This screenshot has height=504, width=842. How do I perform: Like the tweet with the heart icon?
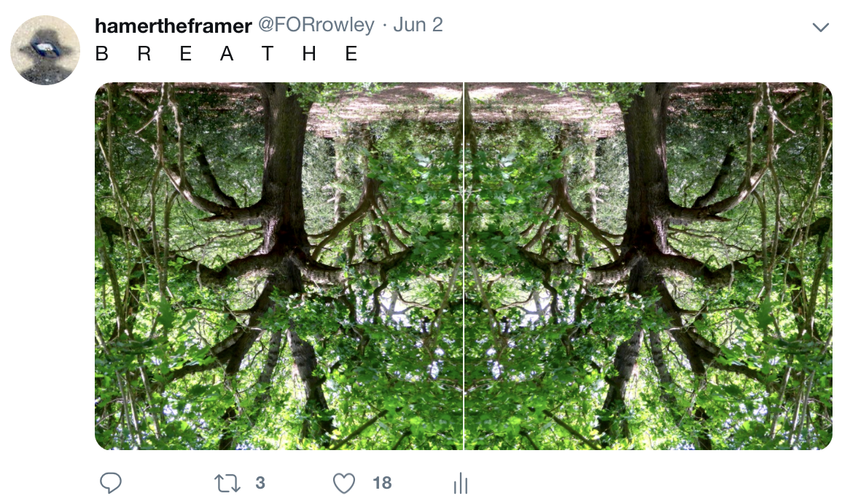point(343,483)
